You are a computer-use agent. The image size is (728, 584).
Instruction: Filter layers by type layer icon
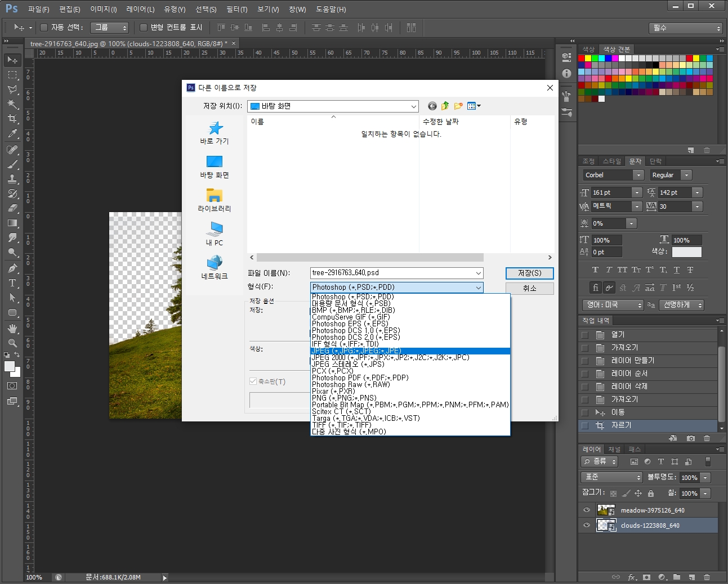pos(661,462)
